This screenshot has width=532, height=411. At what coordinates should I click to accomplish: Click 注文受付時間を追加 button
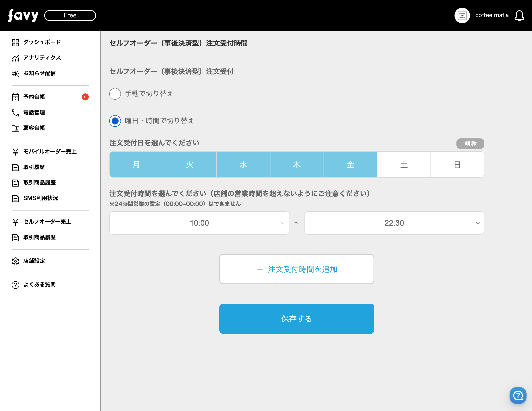click(x=296, y=269)
